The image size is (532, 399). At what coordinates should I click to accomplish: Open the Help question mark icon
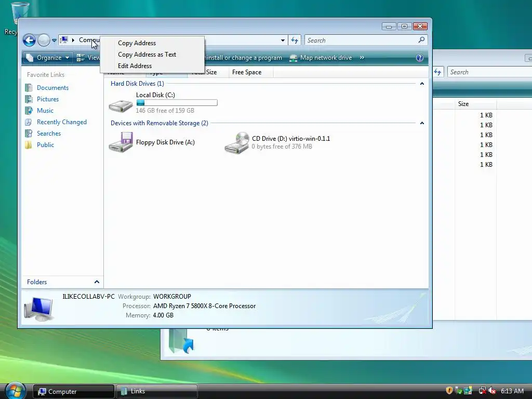[x=420, y=58]
